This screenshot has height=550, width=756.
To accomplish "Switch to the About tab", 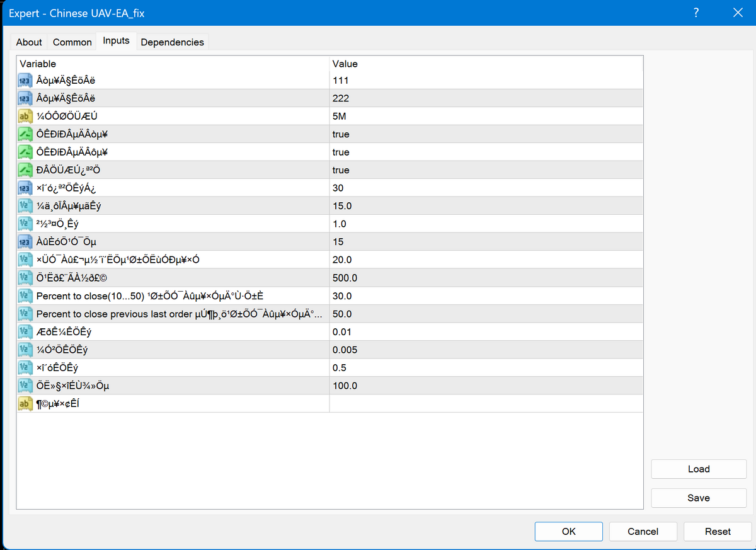I will click(x=29, y=42).
